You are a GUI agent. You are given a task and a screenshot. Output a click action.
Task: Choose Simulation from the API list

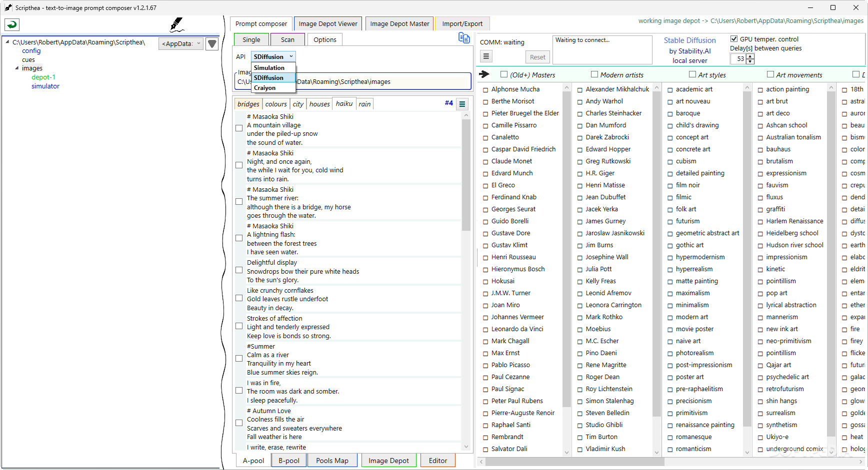(x=273, y=68)
